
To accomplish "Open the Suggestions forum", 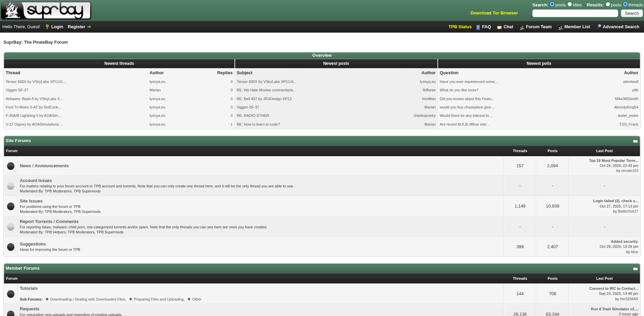I will [33, 244].
